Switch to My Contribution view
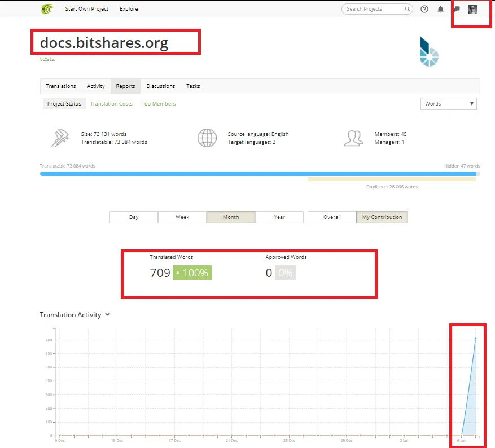This screenshot has width=495, height=448. tap(382, 217)
